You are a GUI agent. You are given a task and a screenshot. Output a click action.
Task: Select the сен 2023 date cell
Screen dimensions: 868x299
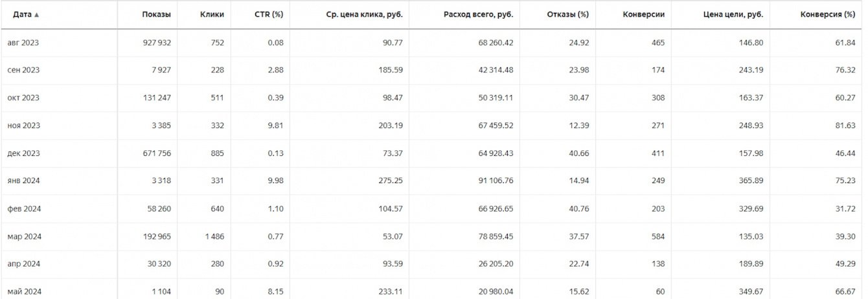[23, 70]
